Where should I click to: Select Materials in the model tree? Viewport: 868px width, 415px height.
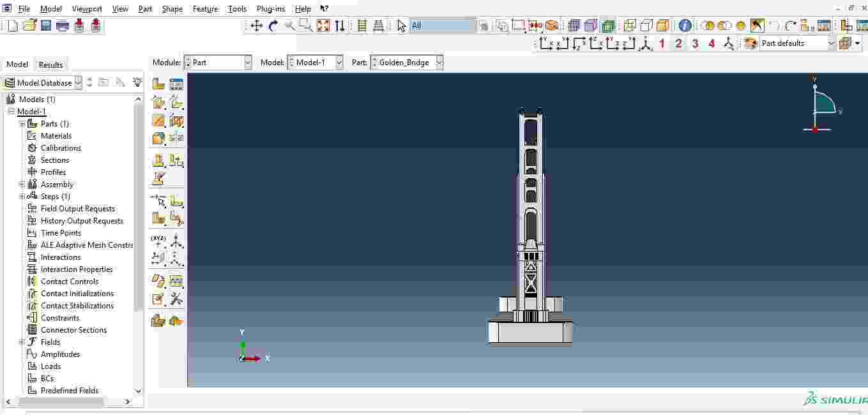pyautogui.click(x=56, y=136)
